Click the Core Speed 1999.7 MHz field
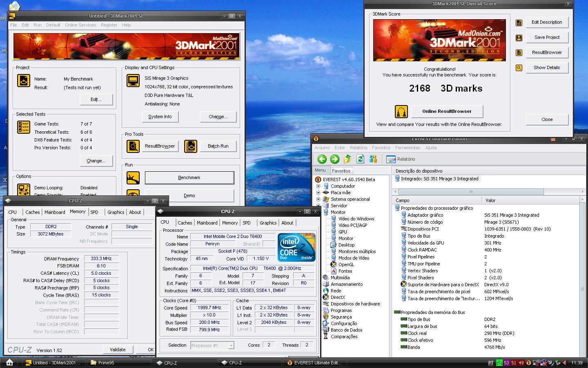 tap(209, 308)
